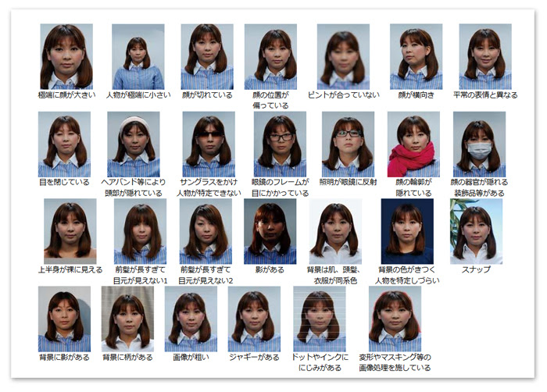Open the photo captioned 上半身が裸に見える
The width and height of the screenshot is (547, 392).
(x=70, y=231)
